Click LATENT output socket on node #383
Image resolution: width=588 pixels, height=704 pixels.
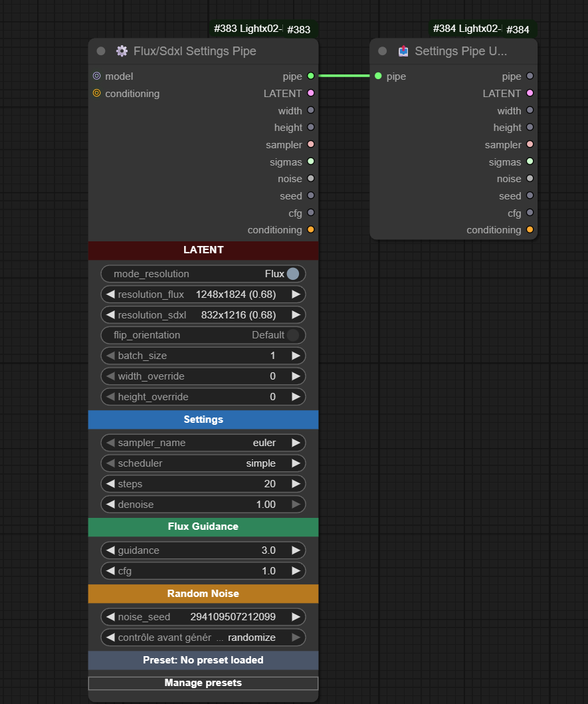point(310,93)
